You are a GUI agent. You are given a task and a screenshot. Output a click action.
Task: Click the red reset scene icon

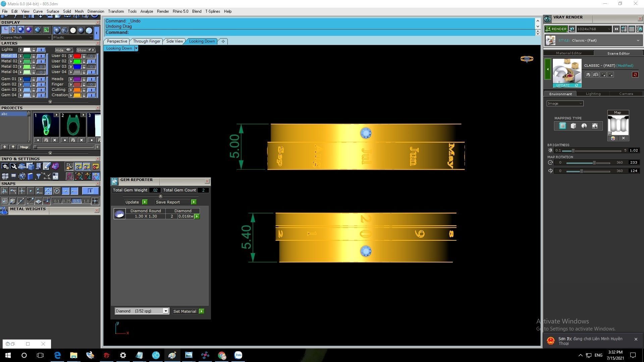pos(635,75)
